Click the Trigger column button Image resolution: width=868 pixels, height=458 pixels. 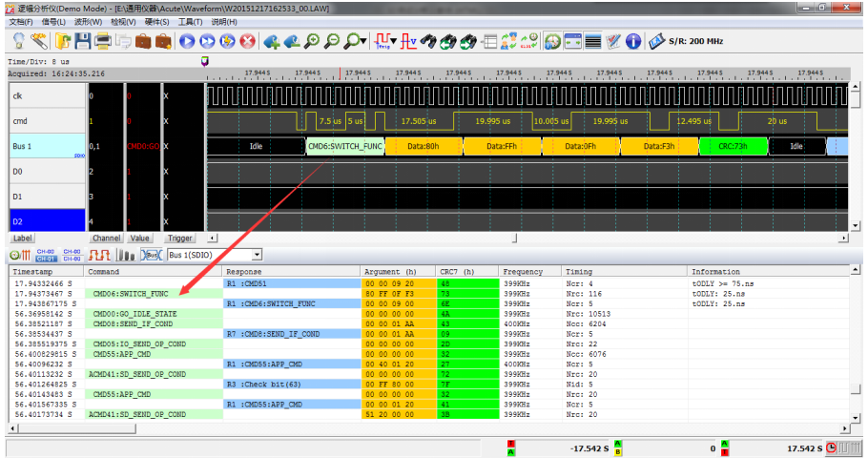pyautogui.click(x=180, y=239)
